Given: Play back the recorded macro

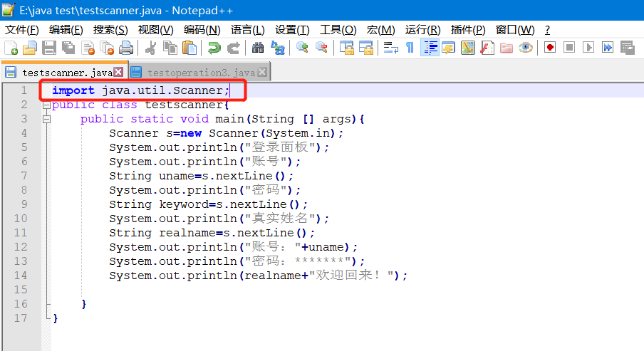Looking at the screenshot, I should [x=588, y=48].
